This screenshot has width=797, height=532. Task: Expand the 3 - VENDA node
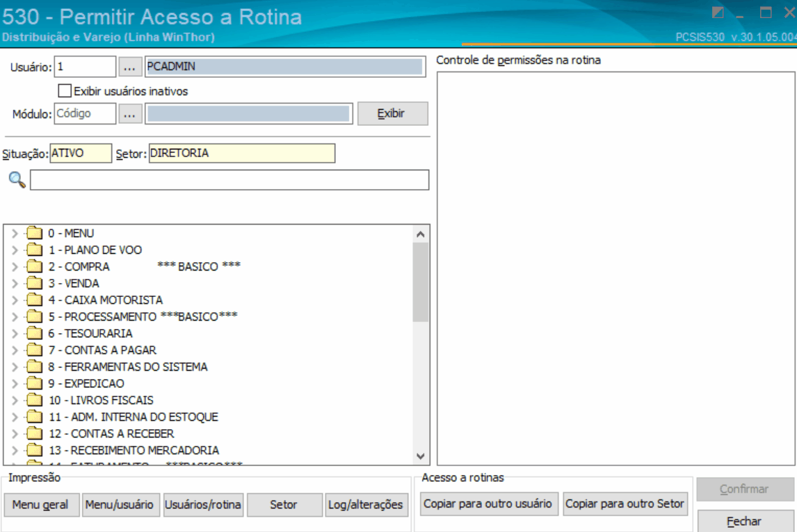click(x=15, y=283)
